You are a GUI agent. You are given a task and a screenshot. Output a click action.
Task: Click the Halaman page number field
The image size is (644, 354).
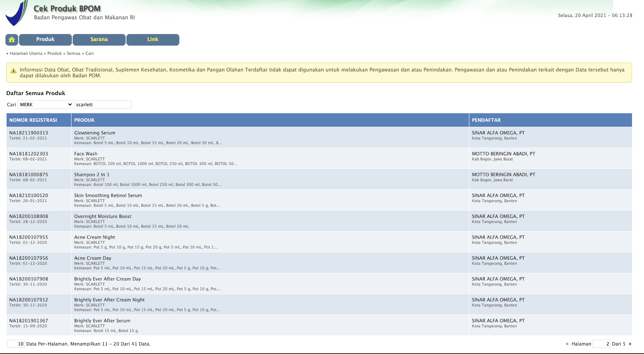601,344
